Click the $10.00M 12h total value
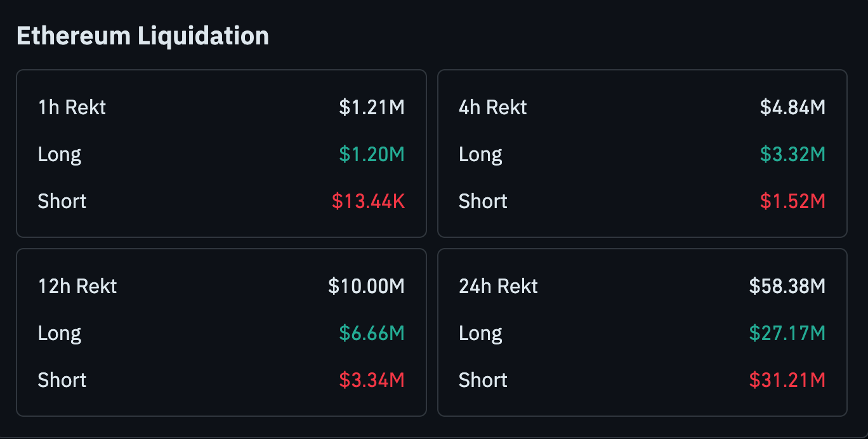This screenshot has width=868, height=439. [366, 286]
